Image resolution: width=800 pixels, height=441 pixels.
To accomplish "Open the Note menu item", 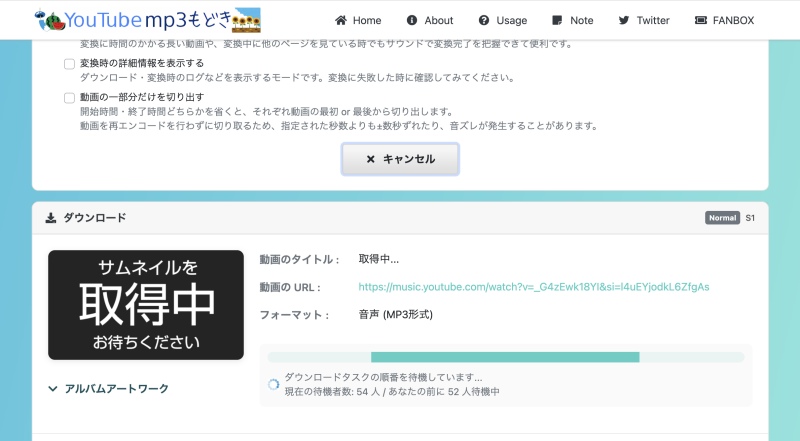I will [572, 20].
